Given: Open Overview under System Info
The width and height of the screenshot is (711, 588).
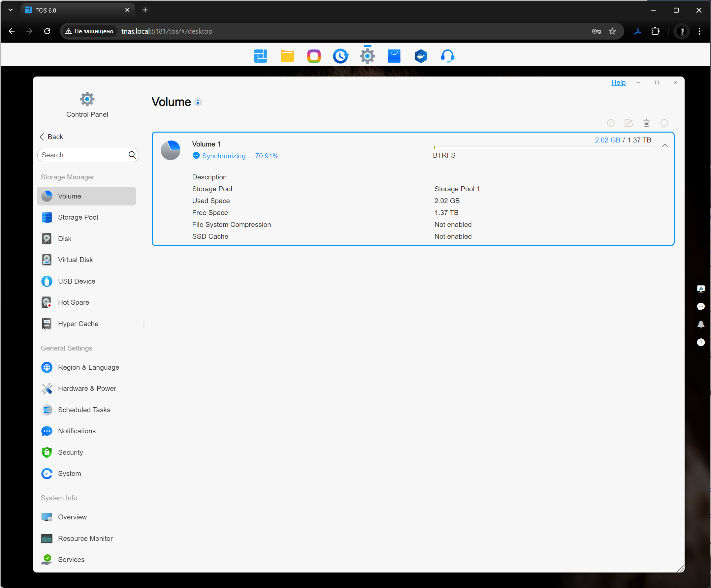Looking at the screenshot, I should coord(86,517).
